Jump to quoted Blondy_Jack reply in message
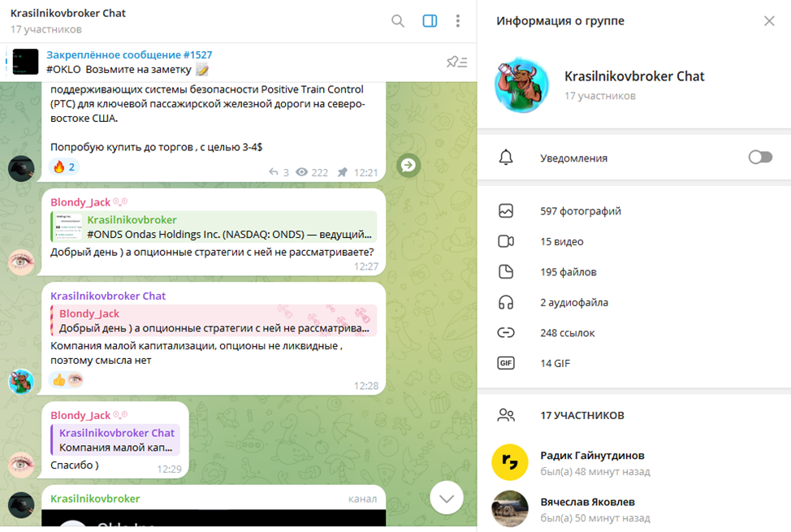 coord(214,321)
